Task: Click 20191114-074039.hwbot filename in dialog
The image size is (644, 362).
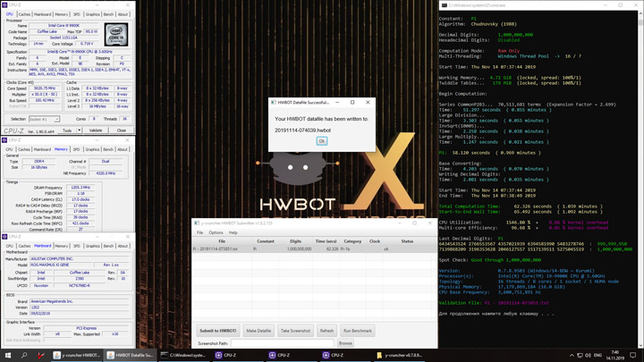Action: pyautogui.click(x=302, y=130)
